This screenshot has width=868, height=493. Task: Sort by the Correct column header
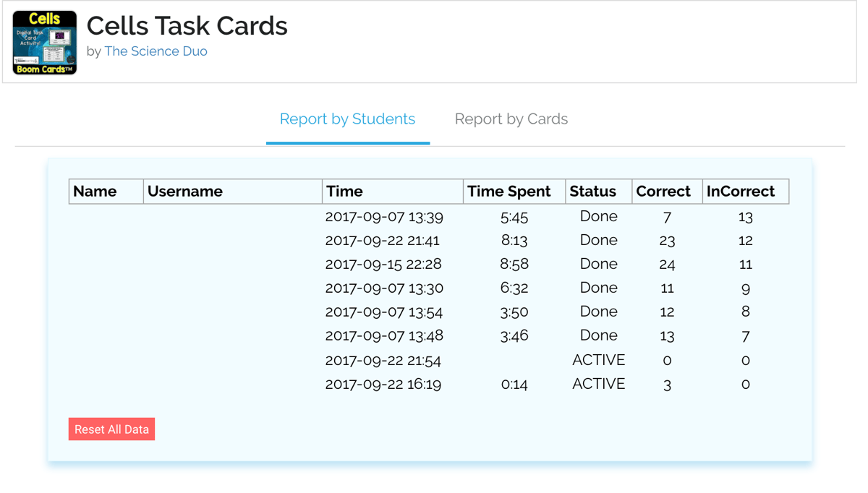663,192
